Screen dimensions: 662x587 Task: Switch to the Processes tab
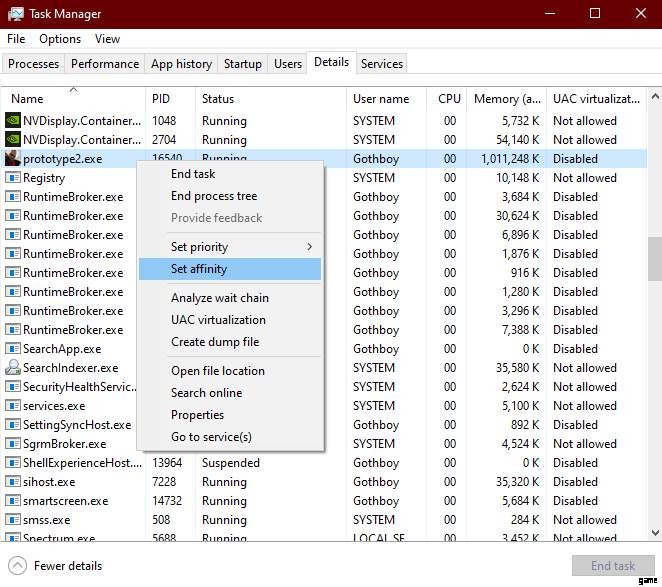pos(33,64)
